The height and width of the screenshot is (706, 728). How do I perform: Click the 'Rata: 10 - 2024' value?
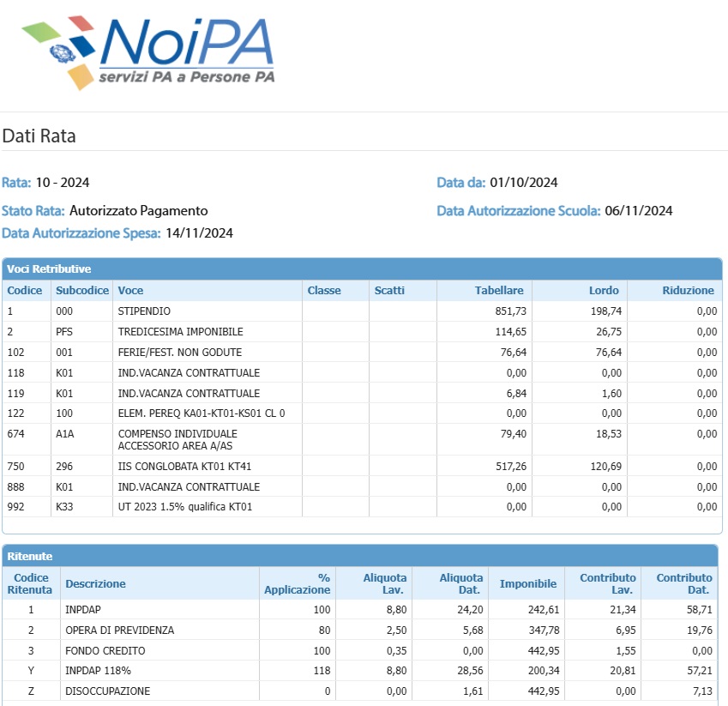(x=63, y=183)
